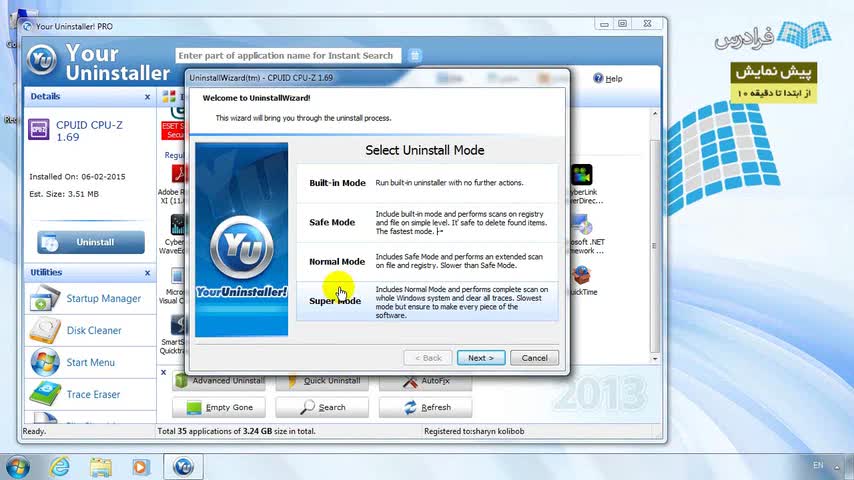Select the Microsoft .NET Framework icon
Screen dimensions: 854x480
pos(582,224)
